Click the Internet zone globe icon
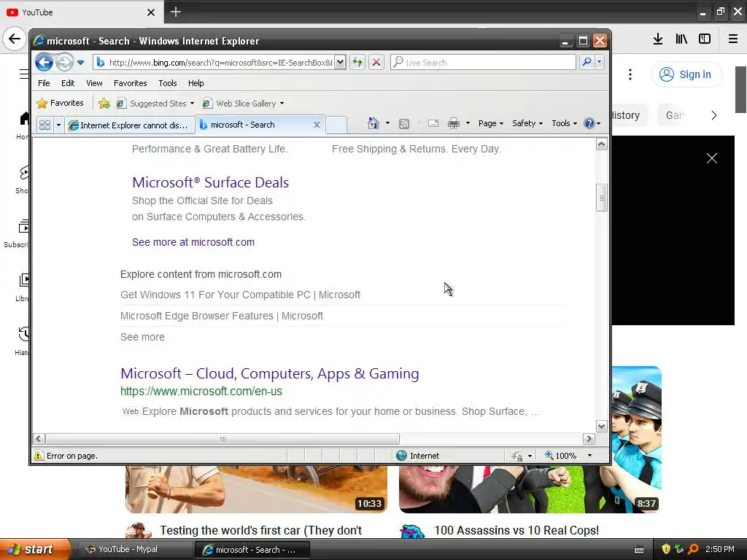This screenshot has height=560, width=747. click(402, 456)
